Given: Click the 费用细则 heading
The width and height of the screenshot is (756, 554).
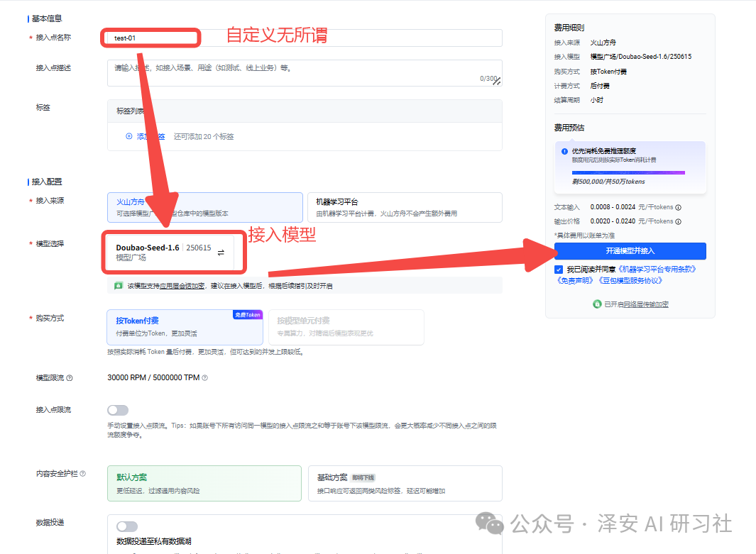Looking at the screenshot, I should click(x=569, y=28).
